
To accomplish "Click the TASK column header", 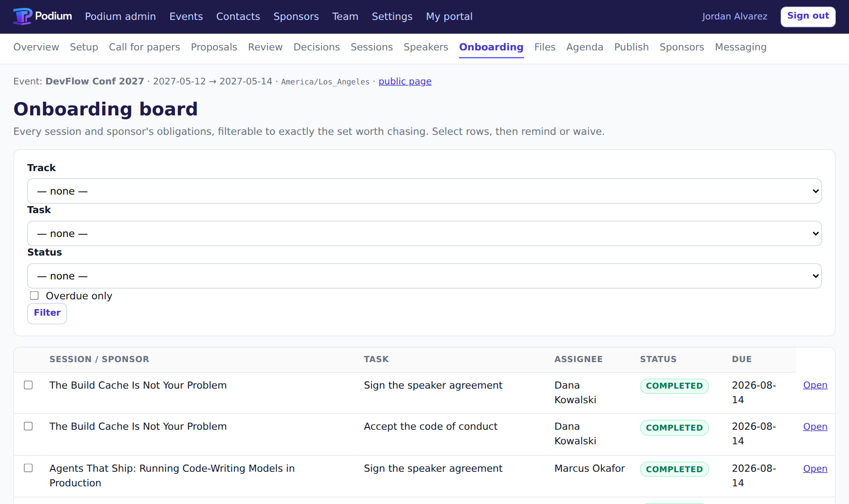I will pyautogui.click(x=376, y=359).
